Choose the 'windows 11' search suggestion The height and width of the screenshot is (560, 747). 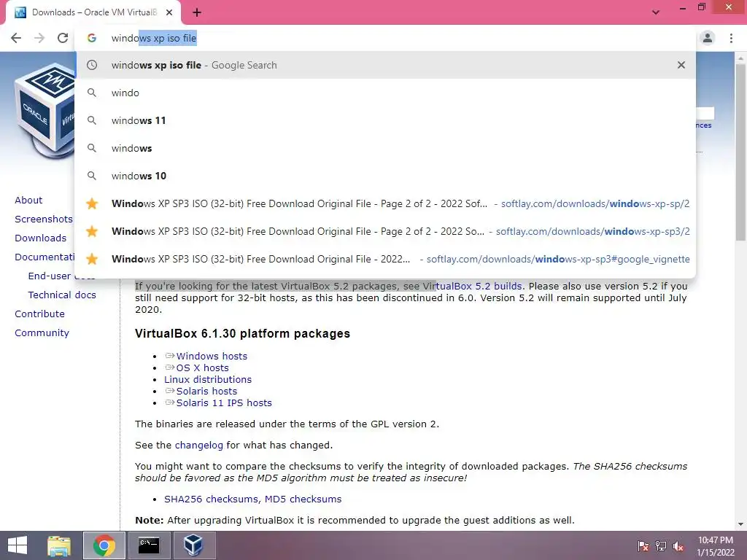click(x=387, y=120)
